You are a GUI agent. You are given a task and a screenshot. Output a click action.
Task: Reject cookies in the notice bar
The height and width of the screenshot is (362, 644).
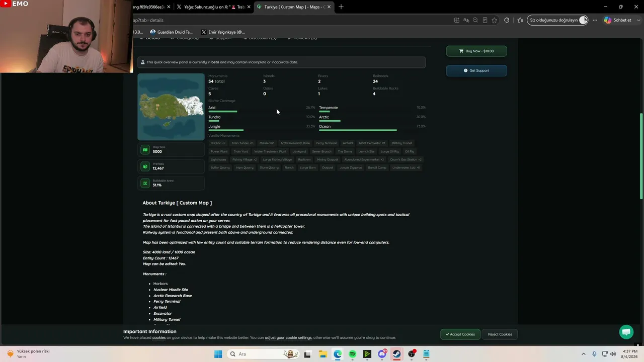[x=500, y=334]
